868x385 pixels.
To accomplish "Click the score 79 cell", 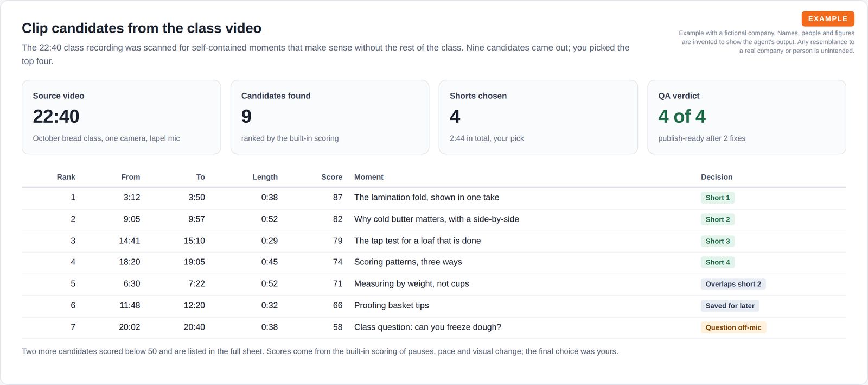I will coord(338,241).
